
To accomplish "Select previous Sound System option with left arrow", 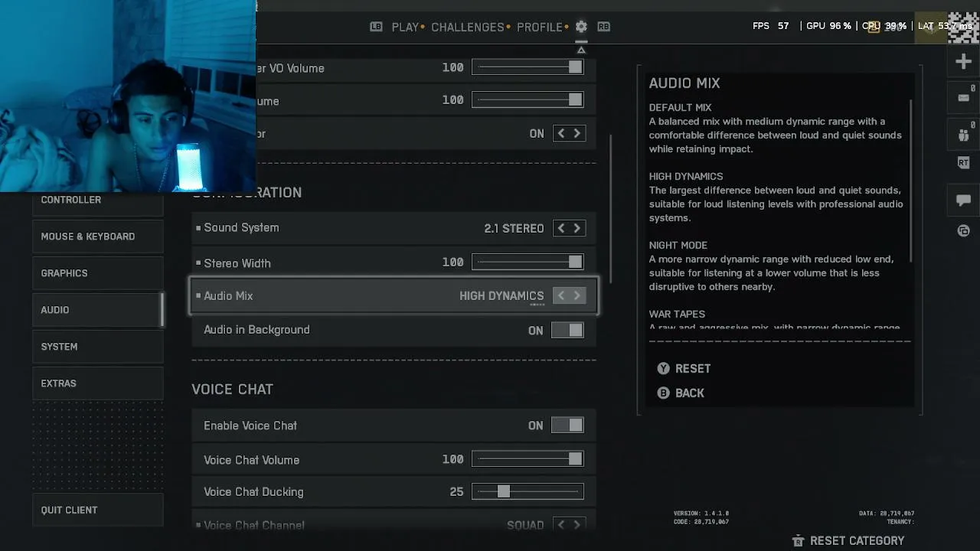I will point(561,228).
